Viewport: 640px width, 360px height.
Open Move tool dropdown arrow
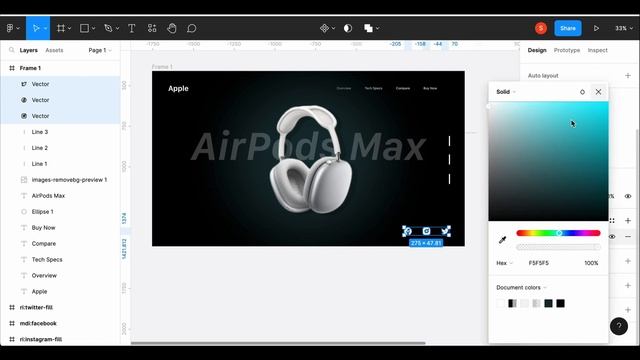(45, 29)
